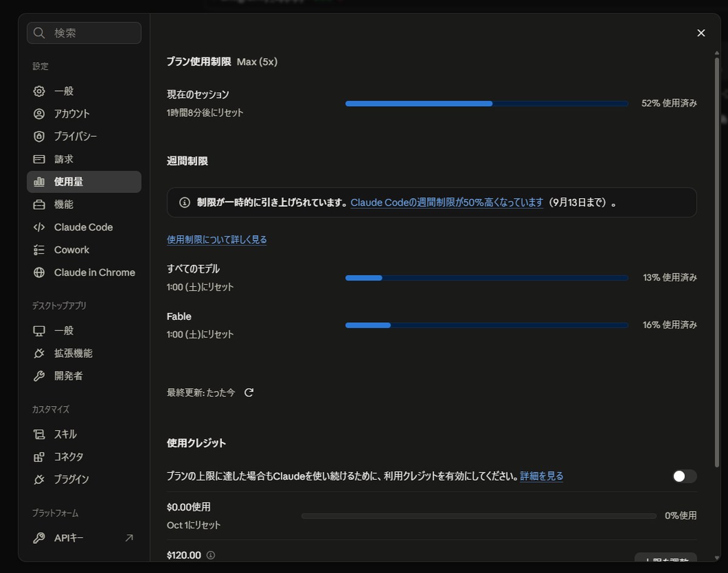
Task: Click the APIキー external link arrow
Action: [x=129, y=538]
